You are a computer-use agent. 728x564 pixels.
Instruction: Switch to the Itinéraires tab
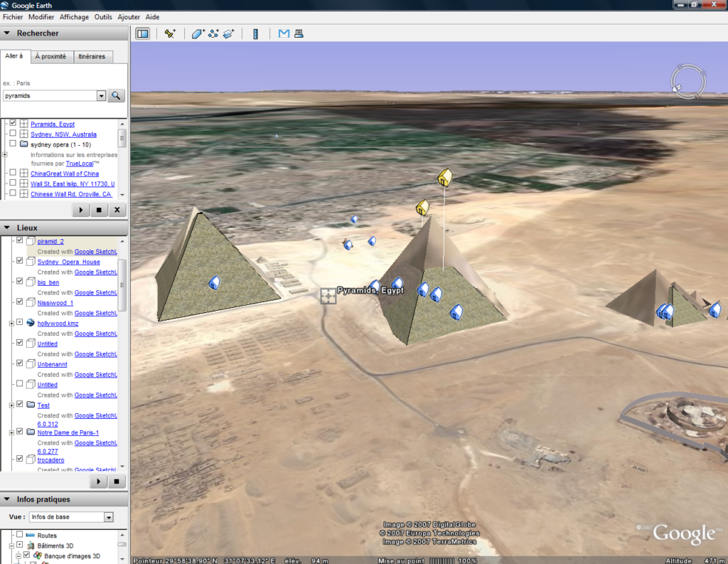coord(92,56)
